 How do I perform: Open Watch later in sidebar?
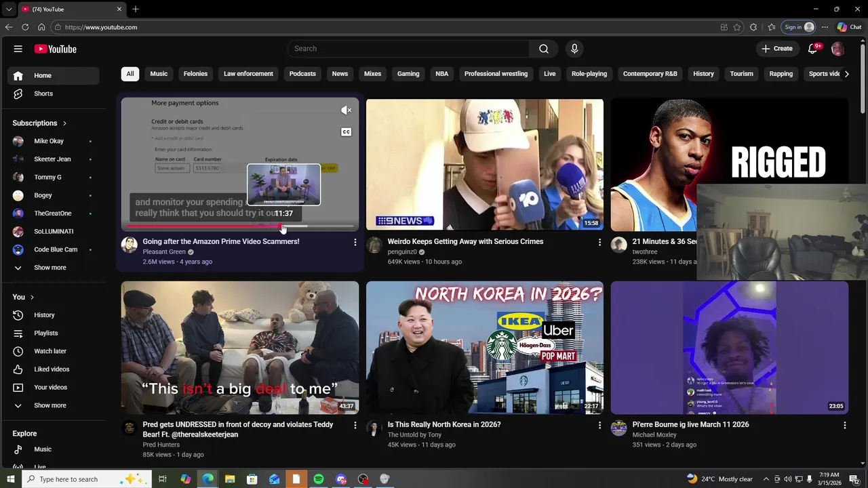(54, 351)
